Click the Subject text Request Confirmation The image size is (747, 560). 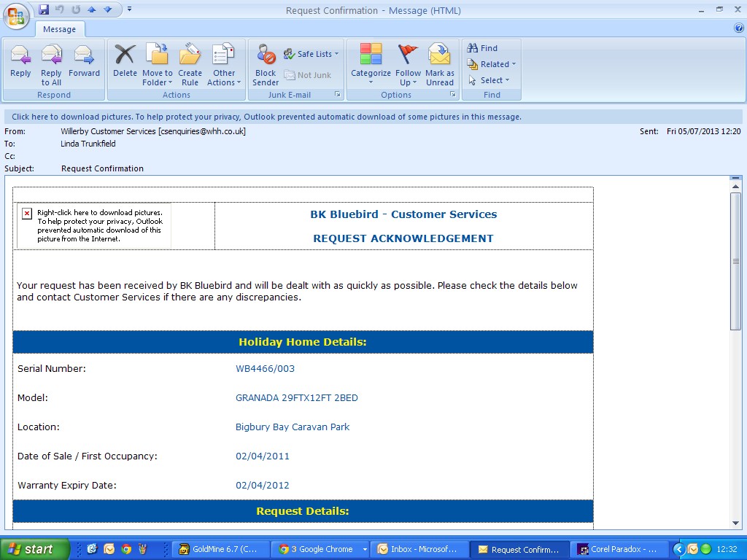(x=102, y=168)
